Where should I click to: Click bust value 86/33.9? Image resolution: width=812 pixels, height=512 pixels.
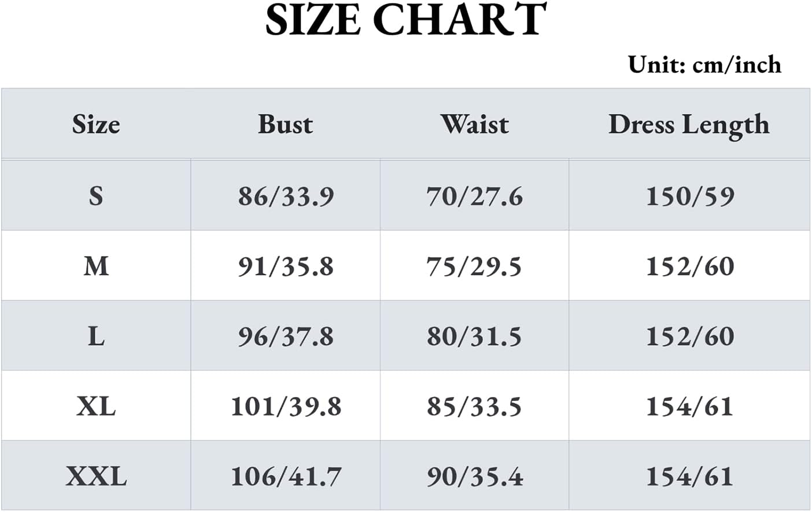tap(286, 196)
